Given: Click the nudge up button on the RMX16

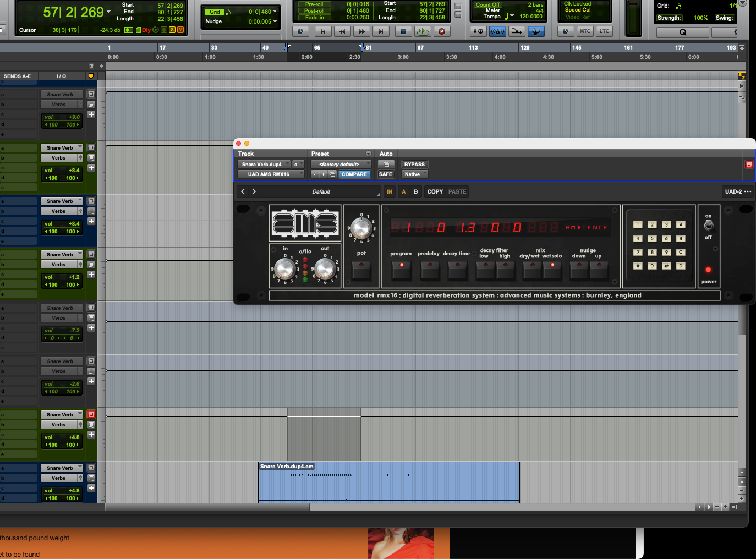Looking at the screenshot, I should pos(599,270).
